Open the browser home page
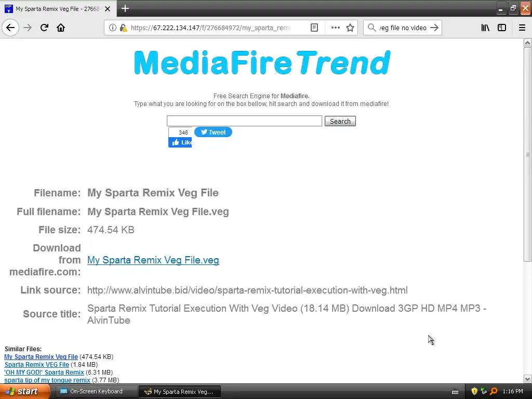Screen dimensions: 532x399 click(x=61, y=28)
